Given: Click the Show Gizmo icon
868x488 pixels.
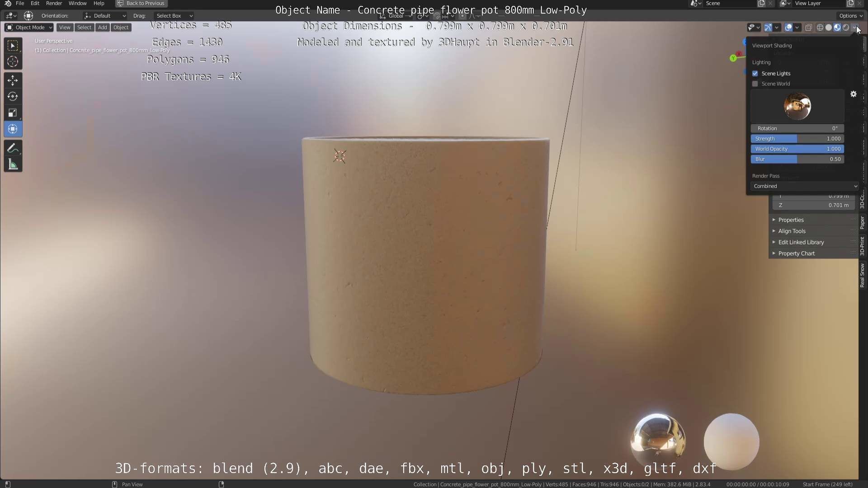Looking at the screenshot, I should (x=768, y=28).
